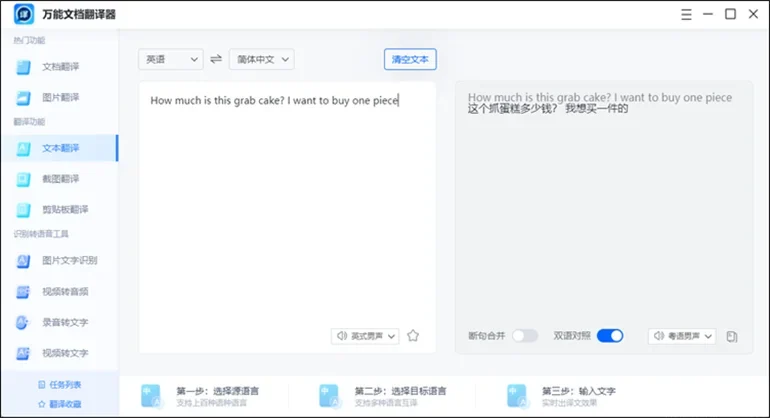Viewport: 770px width, 418px height.
Task: Copy translation result with copy icon
Action: tap(732, 336)
